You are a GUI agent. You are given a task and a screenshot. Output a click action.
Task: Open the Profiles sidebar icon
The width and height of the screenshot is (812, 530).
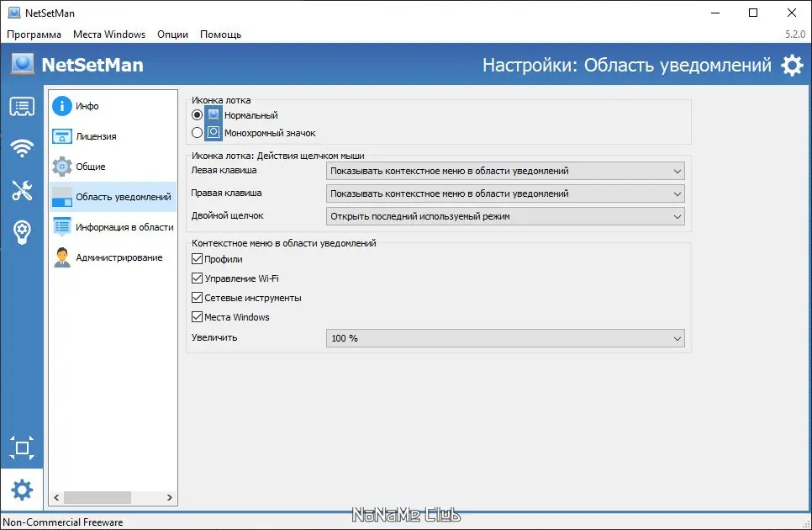click(x=22, y=106)
